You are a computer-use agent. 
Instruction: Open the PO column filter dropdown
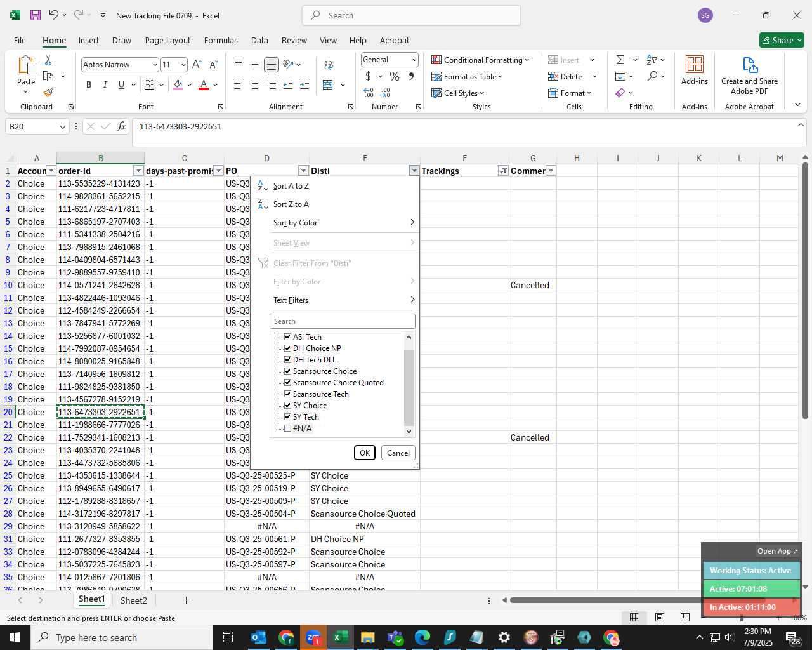tap(303, 171)
